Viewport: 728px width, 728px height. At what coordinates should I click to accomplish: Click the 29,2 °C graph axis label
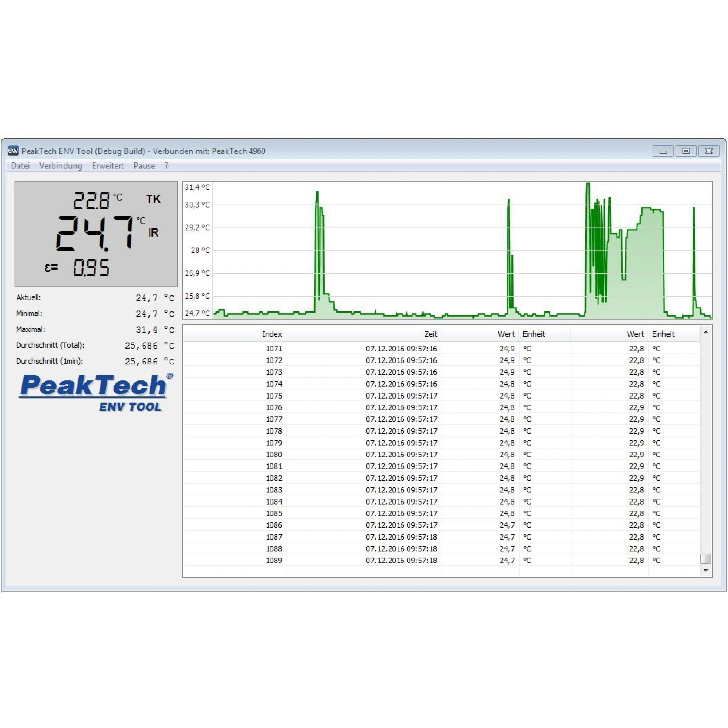click(197, 227)
